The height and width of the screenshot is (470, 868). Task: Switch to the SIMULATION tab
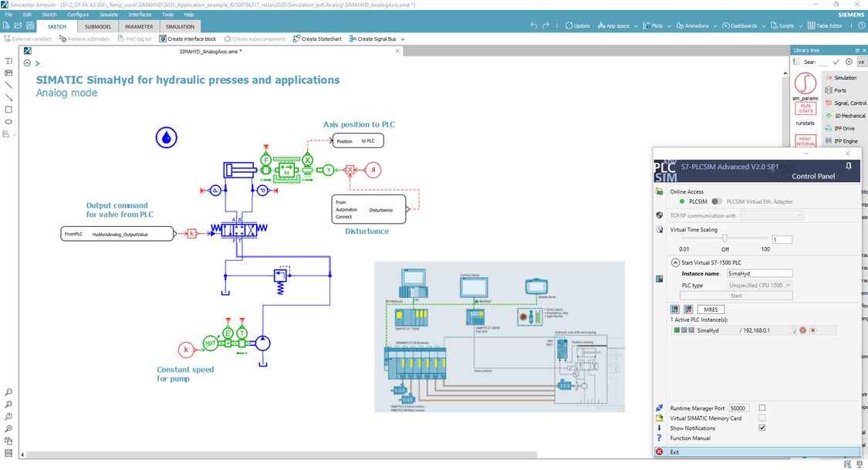pos(180,26)
